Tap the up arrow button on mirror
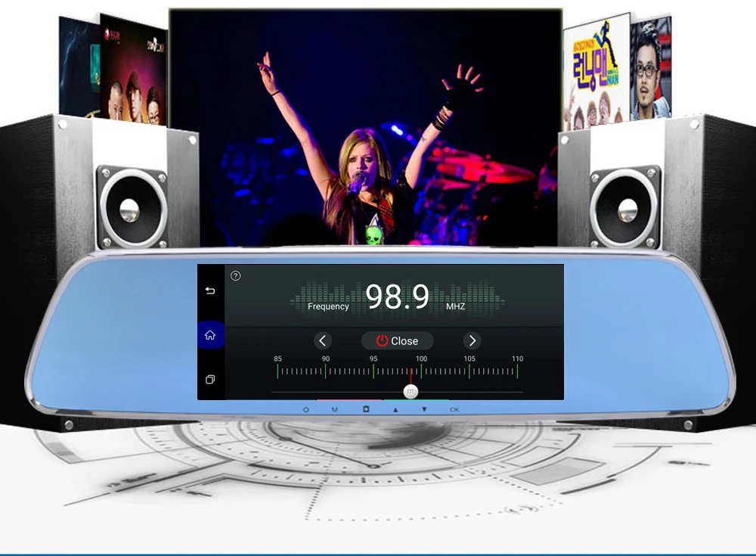 coord(395,409)
